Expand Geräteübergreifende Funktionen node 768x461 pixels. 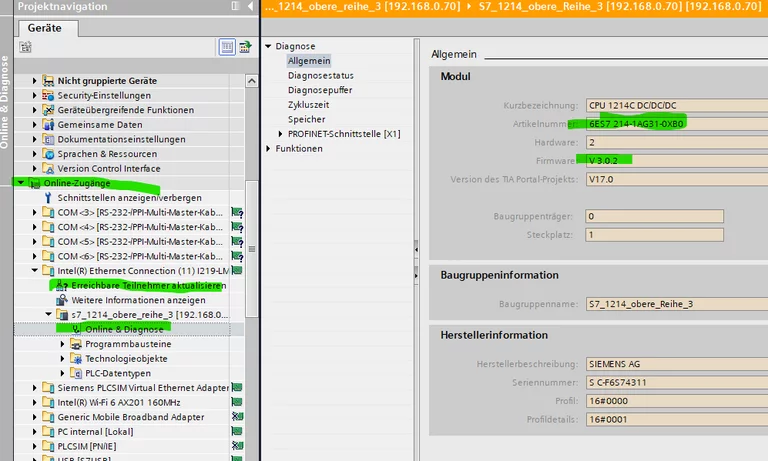(x=34, y=110)
